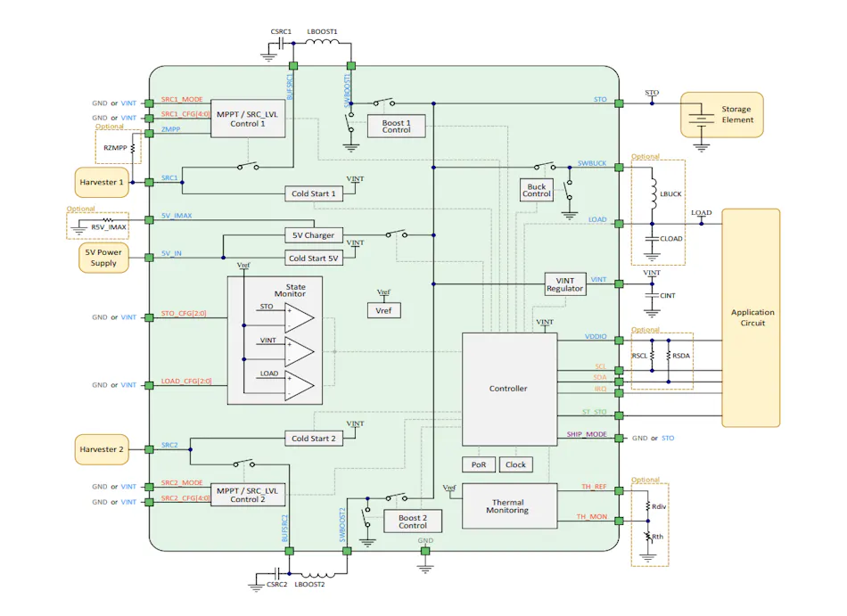Screen dimensions: 847x616
Task: Click the Buck Control block
Action: click(x=537, y=190)
